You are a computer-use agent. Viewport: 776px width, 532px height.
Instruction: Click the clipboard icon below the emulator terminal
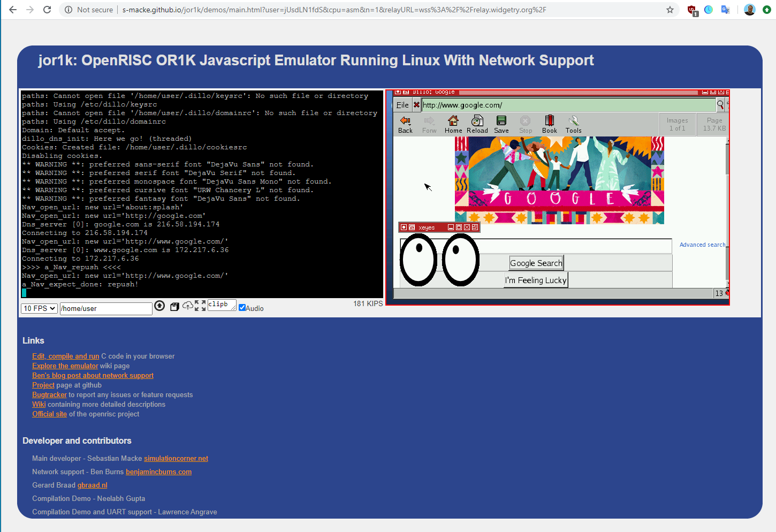pyautogui.click(x=174, y=306)
